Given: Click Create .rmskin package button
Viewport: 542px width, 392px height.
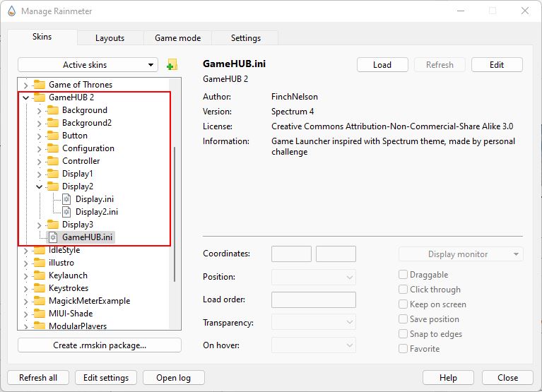Looking at the screenshot, I should pos(100,345).
